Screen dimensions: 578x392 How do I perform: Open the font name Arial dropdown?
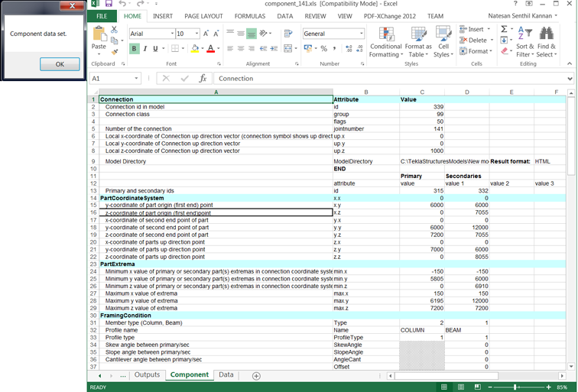(x=172, y=34)
